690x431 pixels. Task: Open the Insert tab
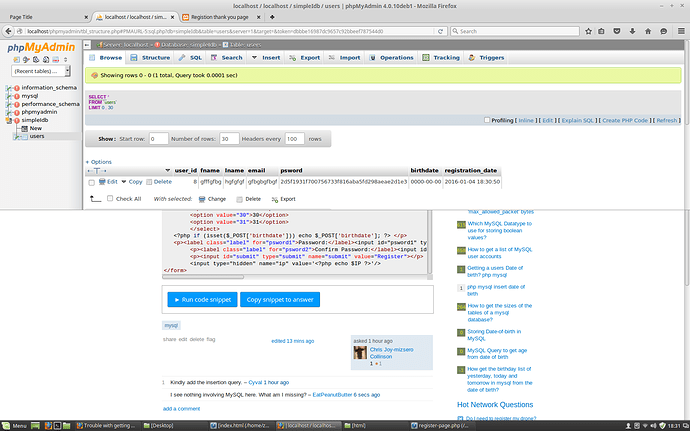[x=266, y=58]
